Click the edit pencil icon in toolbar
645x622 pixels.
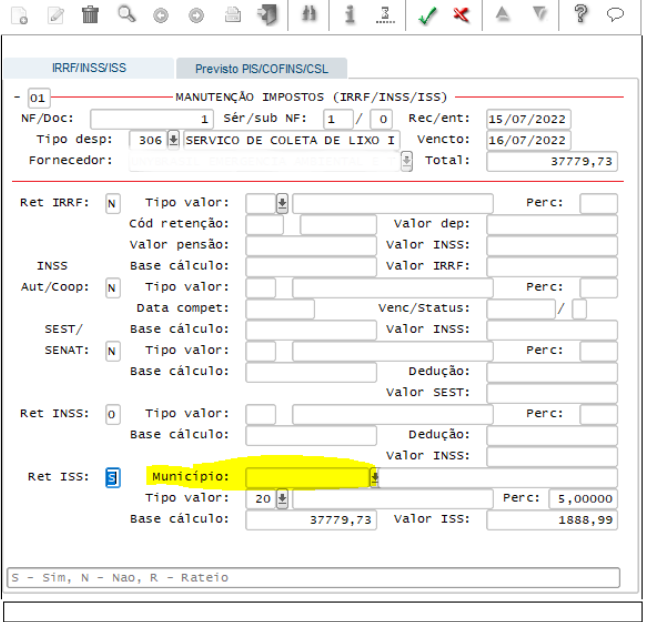point(56,16)
